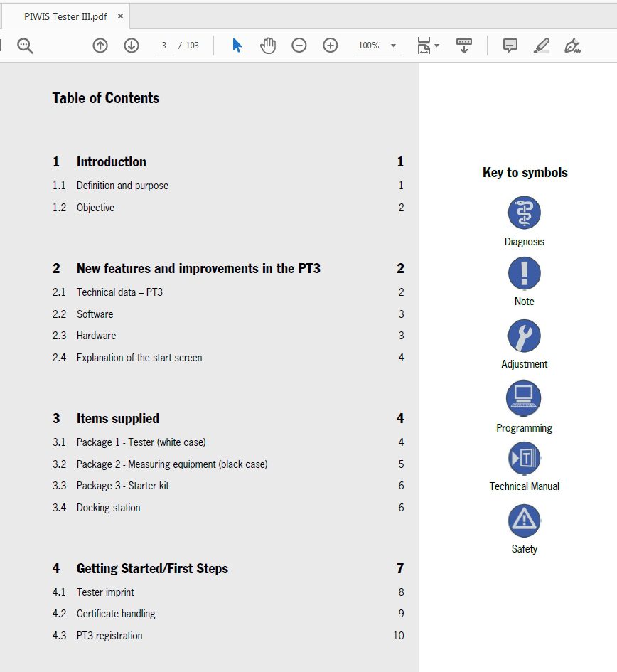The width and height of the screenshot is (617, 672).
Task: Click the Technical Manual symbol icon
Action: click(x=525, y=458)
